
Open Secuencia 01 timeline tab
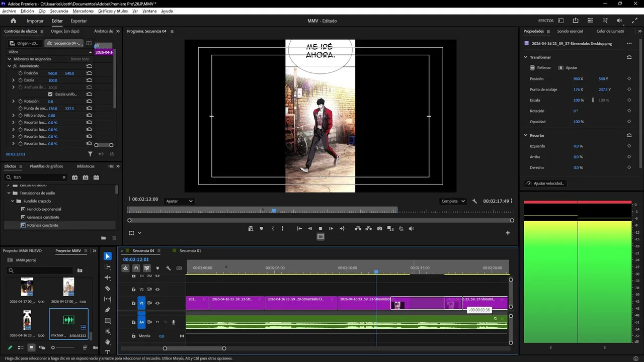click(x=190, y=250)
